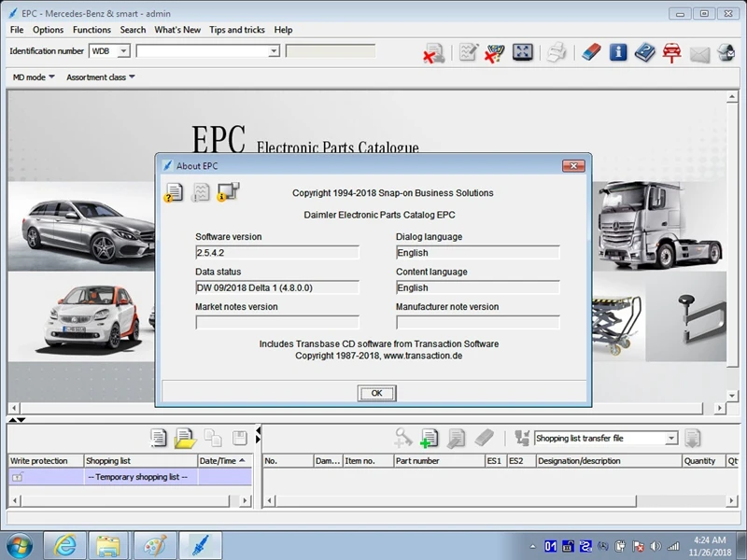
Task: Click the add part to list icon
Action: (x=430, y=438)
